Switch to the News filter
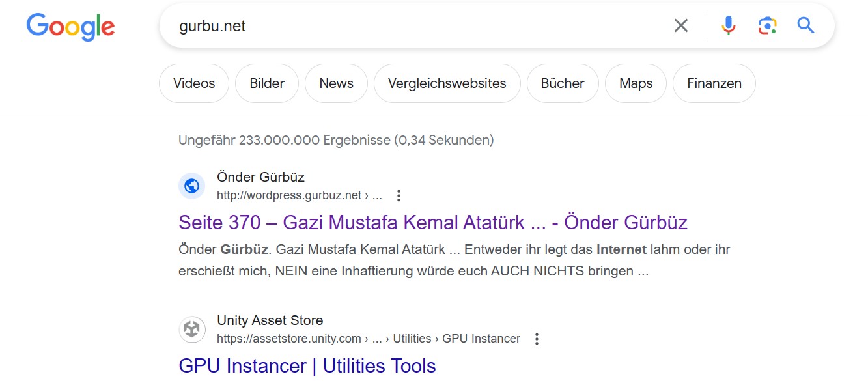Screen dimensions: 868x381 point(336,83)
